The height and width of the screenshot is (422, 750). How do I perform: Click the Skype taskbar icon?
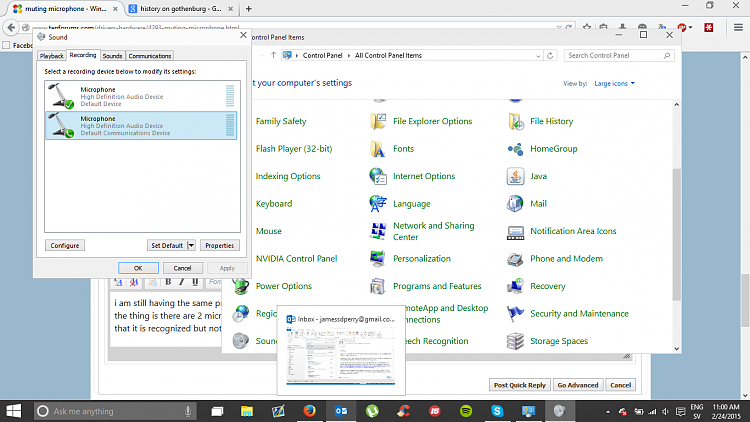point(497,411)
